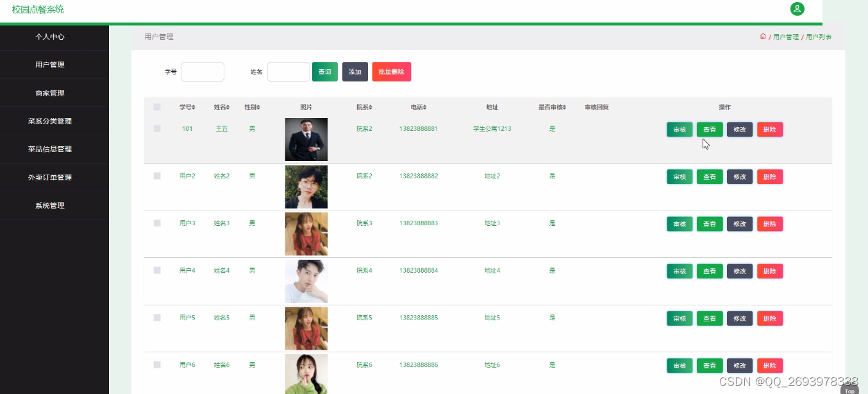Click the 批量删除 batch delete button

(x=392, y=72)
